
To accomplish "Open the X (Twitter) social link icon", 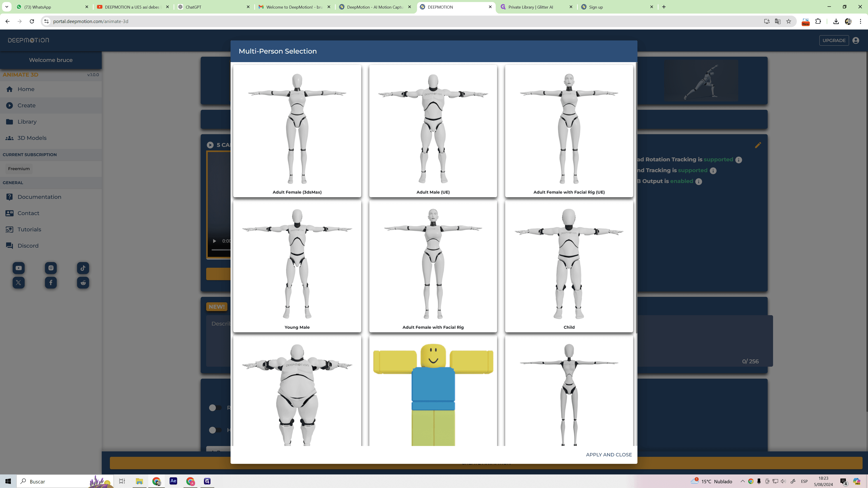I will [x=19, y=283].
